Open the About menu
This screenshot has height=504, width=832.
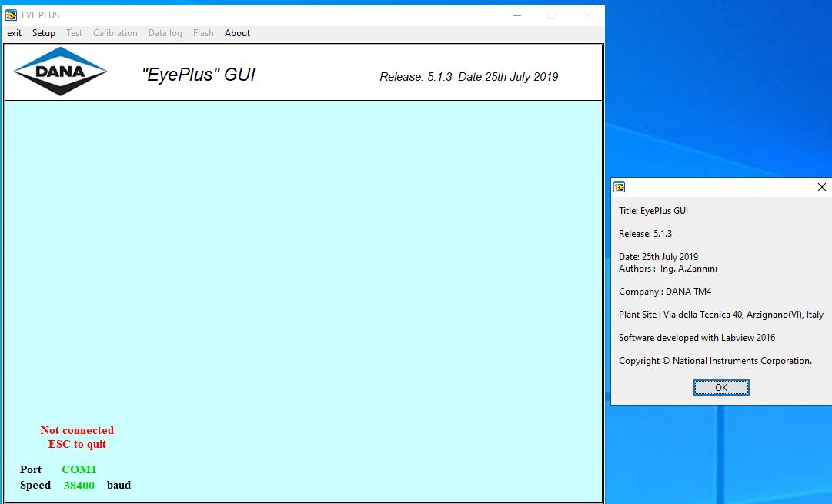237,33
